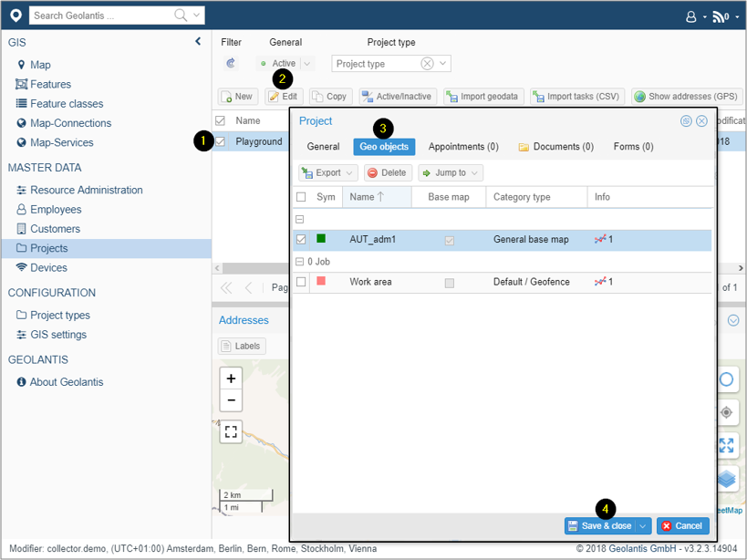Click the red Work area symbol swatch

pyautogui.click(x=321, y=281)
